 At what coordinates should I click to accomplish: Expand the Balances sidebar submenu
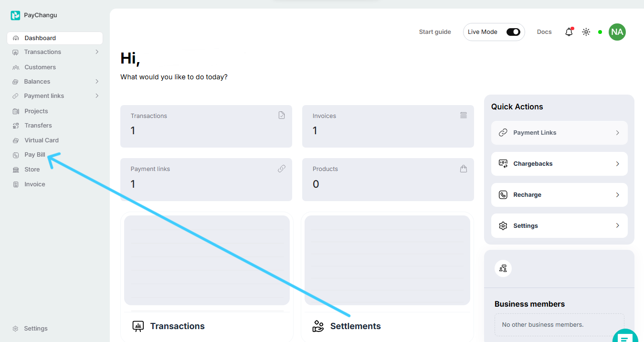97,81
